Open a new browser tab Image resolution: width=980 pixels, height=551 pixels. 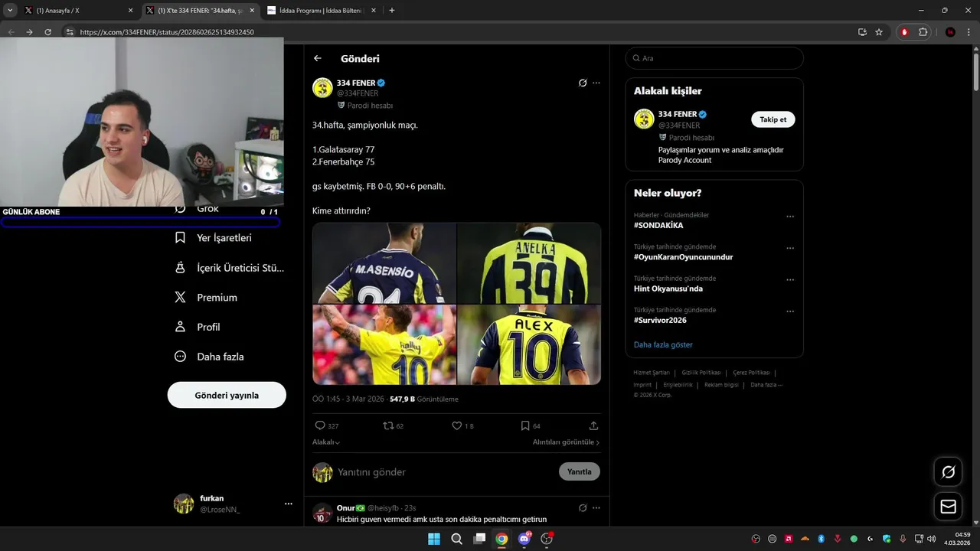click(x=392, y=11)
